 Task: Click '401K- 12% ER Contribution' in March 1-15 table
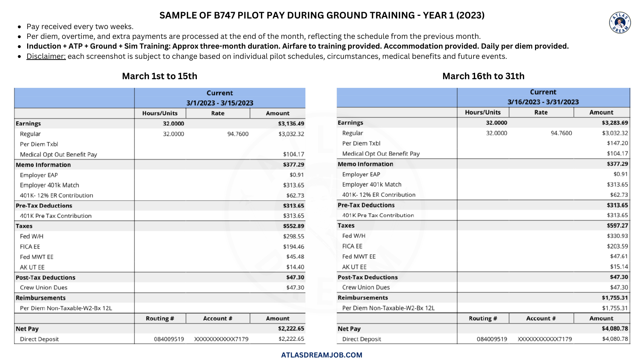[x=57, y=195]
